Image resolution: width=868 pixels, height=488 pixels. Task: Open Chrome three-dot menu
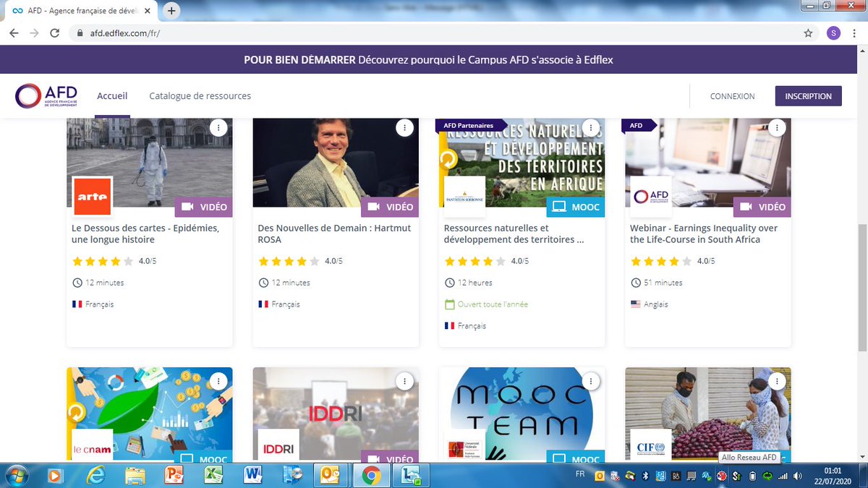click(855, 33)
